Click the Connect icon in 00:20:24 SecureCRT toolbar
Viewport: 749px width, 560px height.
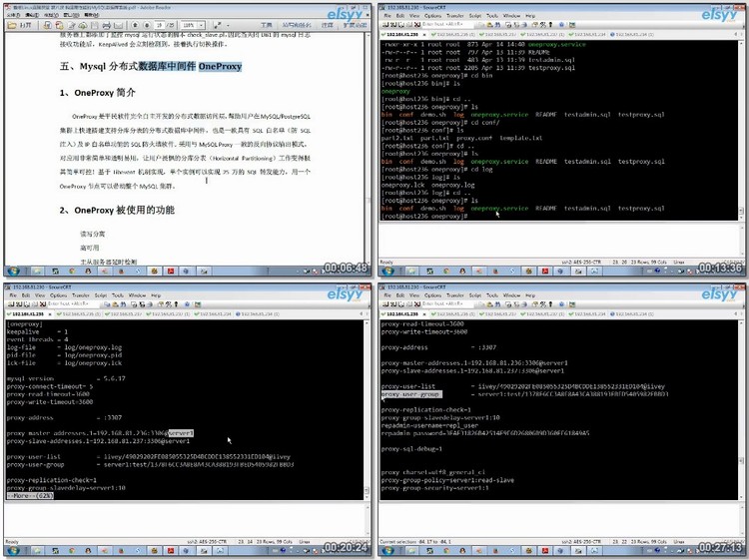pos(11,304)
